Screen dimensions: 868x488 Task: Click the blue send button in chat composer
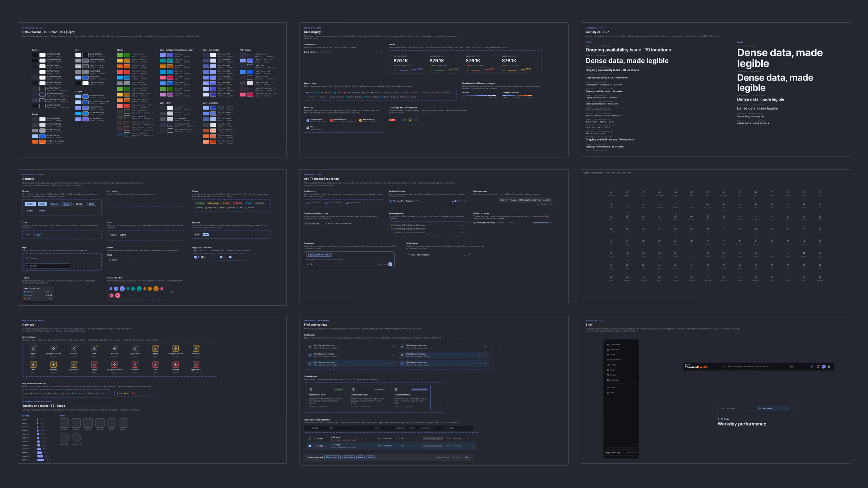tap(390, 264)
